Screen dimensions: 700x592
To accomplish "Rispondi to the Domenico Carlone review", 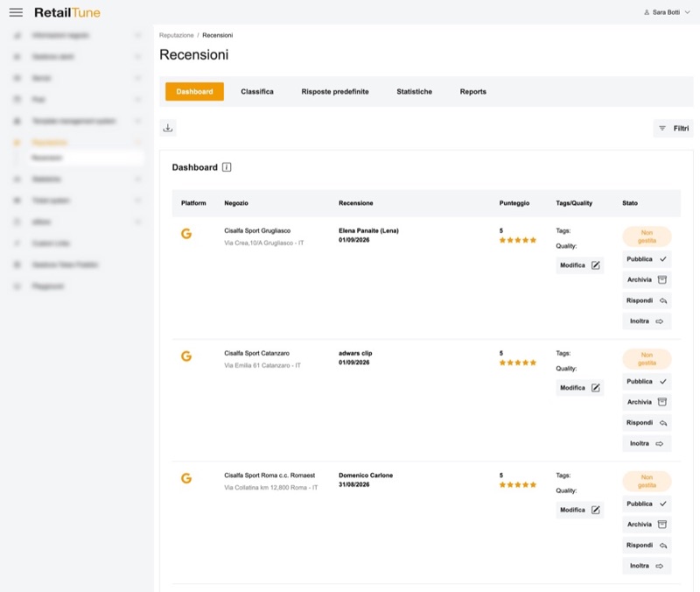I will pyautogui.click(x=647, y=545).
